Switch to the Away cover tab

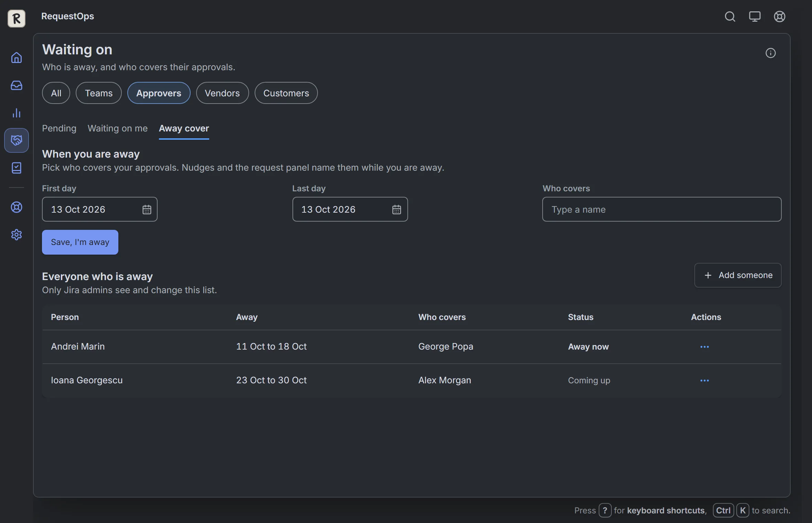(x=184, y=128)
